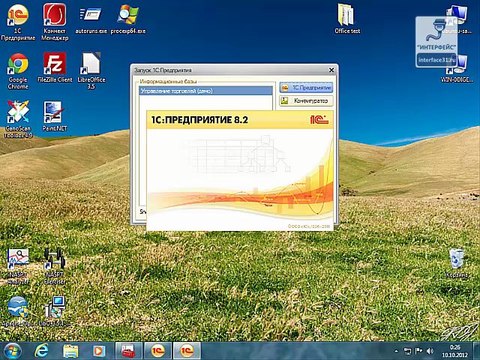Select the procexp64.exe desktop icon

128,20
